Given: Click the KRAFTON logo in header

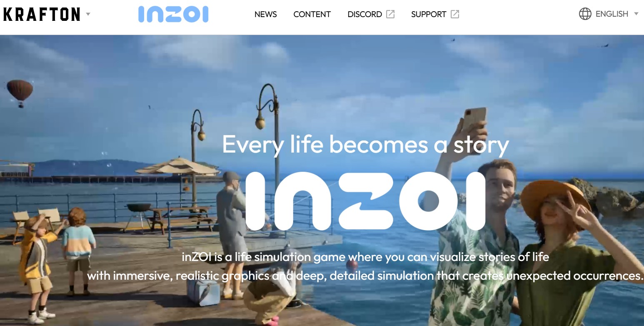Looking at the screenshot, I should point(42,14).
